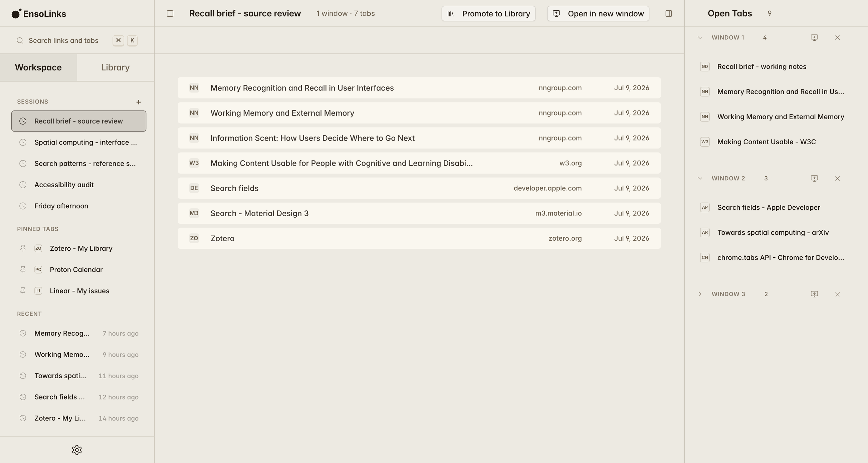This screenshot has height=463, width=868.
Task: Click pin icon for Proton Calendar
Action: 23,270
